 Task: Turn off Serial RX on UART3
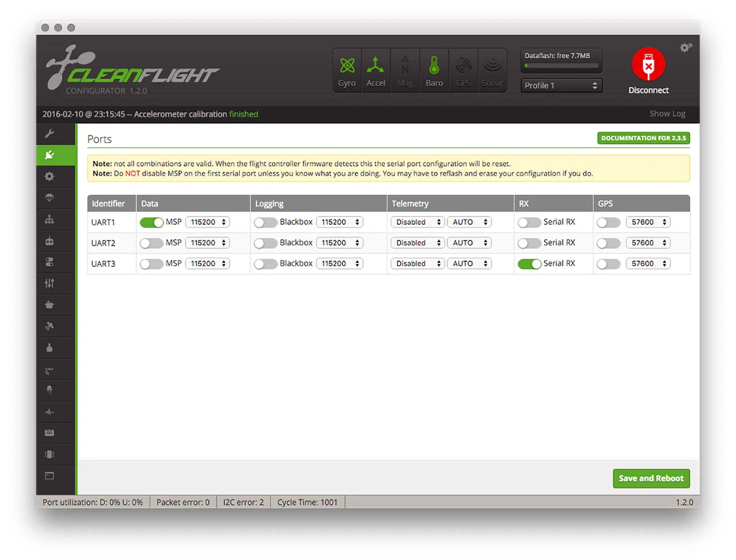[x=529, y=264]
